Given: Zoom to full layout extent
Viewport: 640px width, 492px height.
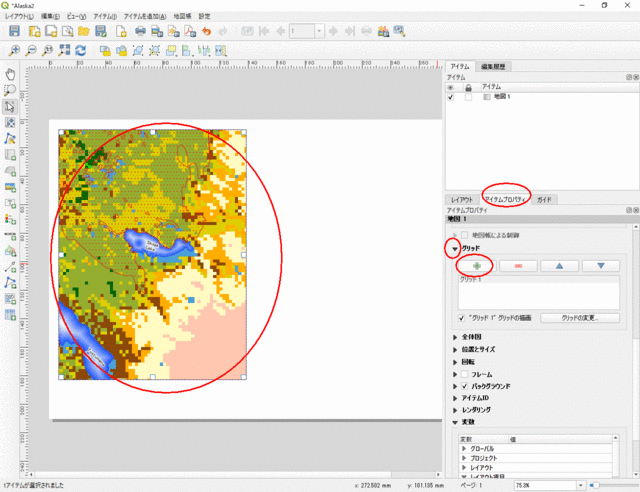Looking at the screenshot, I should tap(64, 51).
